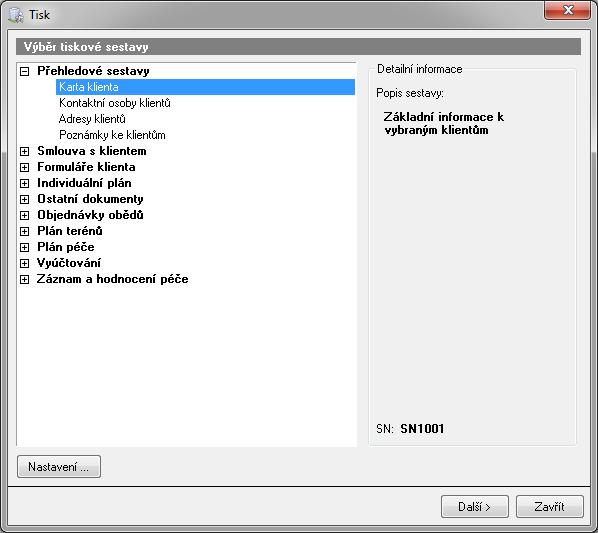This screenshot has height=533, width=598.
Task: Click the SN1001 serial number text
Action: coord(422,429)
